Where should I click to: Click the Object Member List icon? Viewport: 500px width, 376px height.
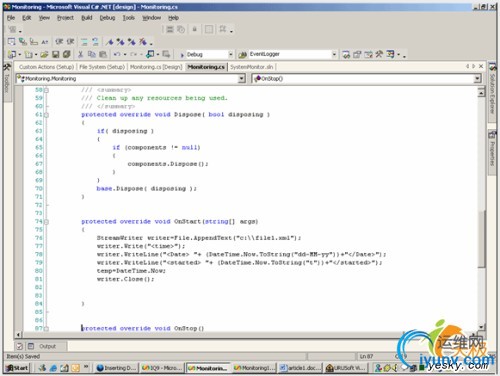tap(12, 42)
